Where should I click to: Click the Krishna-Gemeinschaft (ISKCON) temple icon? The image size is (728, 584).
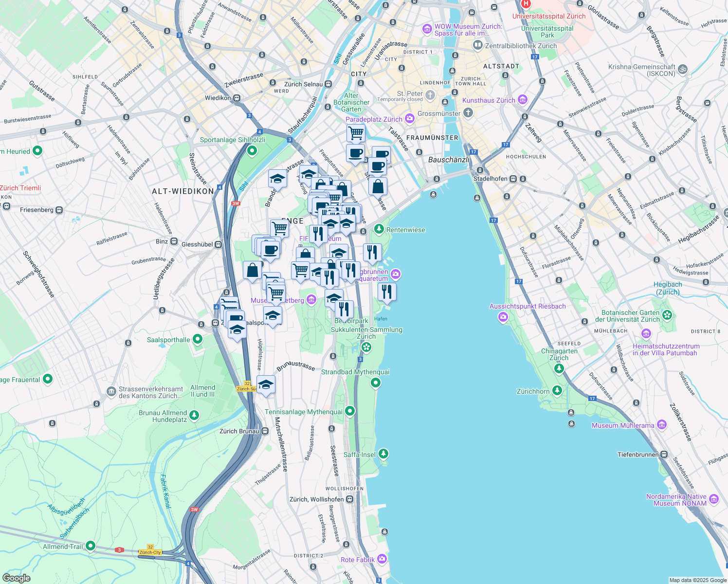683,70
